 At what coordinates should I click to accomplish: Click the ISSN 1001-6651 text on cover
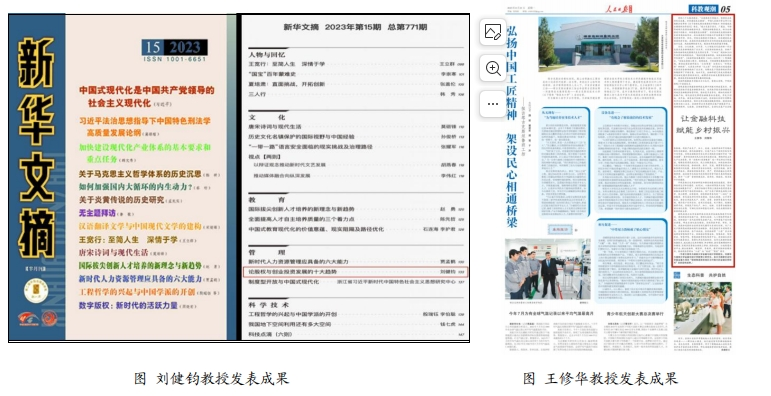click(175, 59)
